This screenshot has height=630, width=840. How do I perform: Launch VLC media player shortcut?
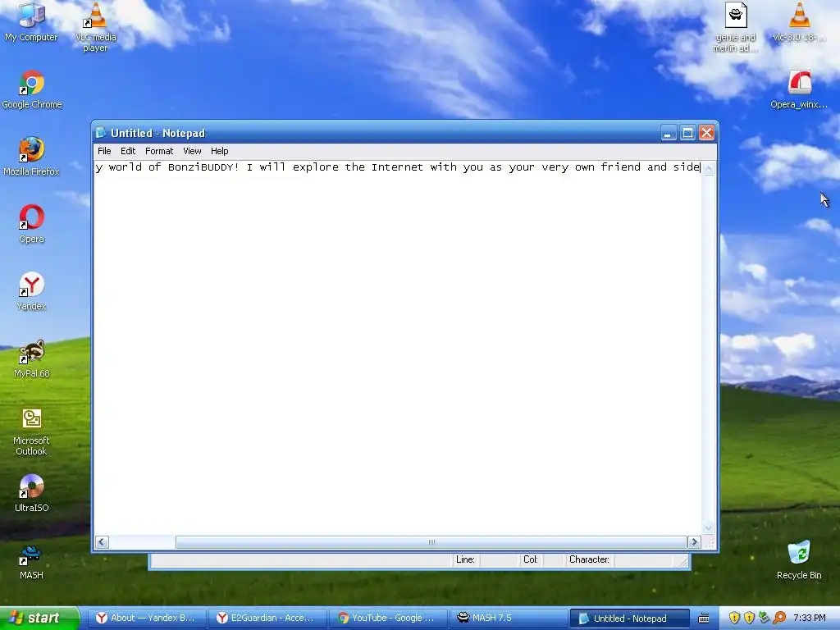95,27
